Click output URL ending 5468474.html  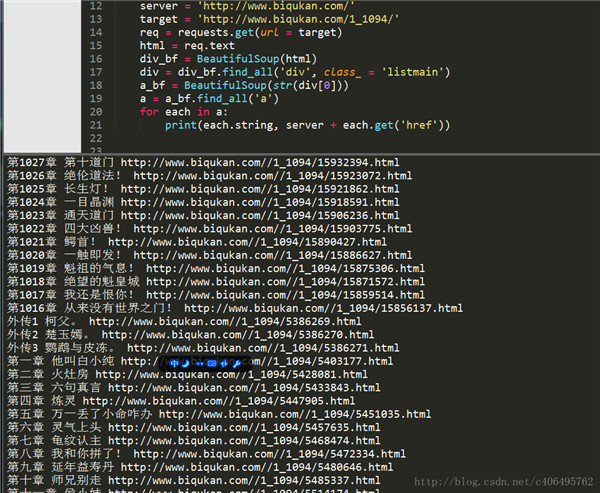(244, 441)
